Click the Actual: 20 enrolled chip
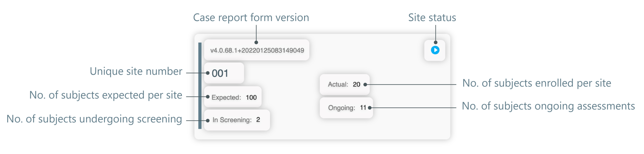Screen dimensions: 644x154 344,84
